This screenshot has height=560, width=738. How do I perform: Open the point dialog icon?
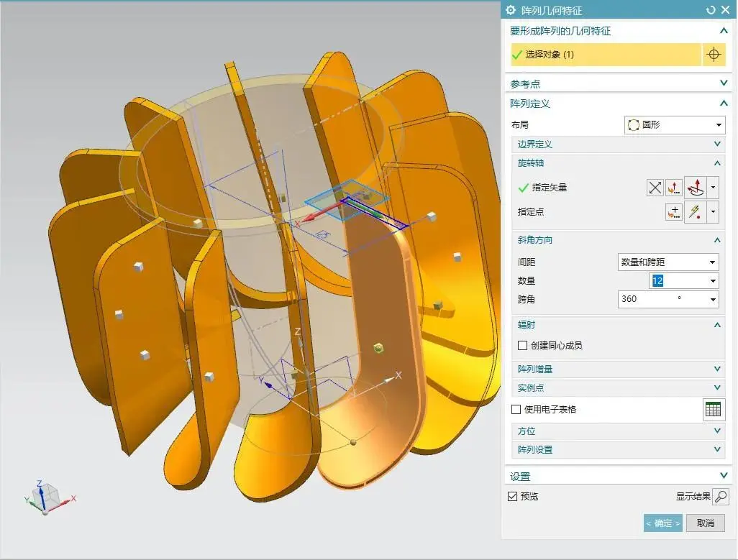pos(674,212)
